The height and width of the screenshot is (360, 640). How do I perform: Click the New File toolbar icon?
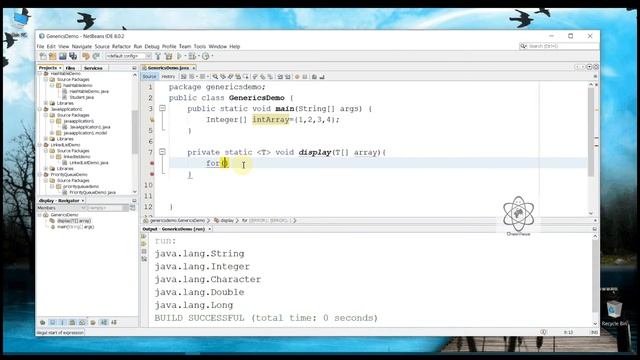click(x=43, y=56)
